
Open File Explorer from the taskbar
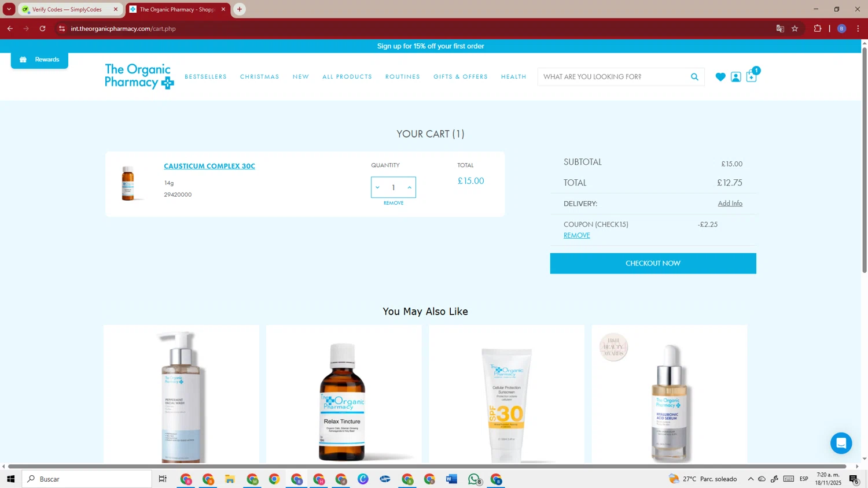click(230, 479)
